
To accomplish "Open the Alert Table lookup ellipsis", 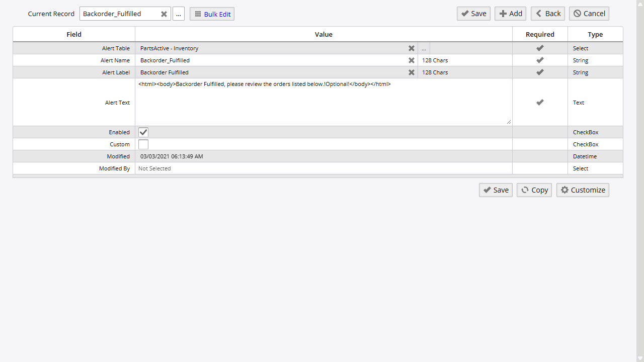I will pos(424,48).
